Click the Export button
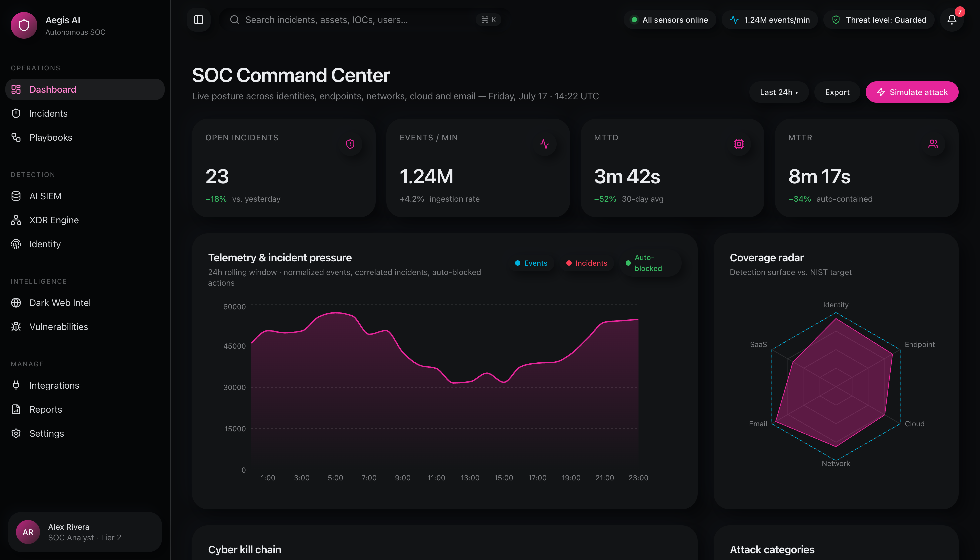980x560 pixels. coord(837,92)
